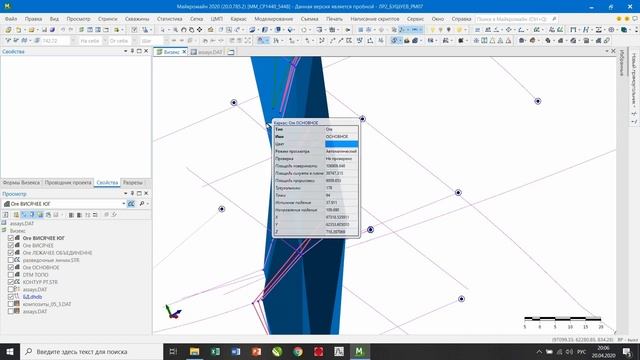Open the Просмотр panel options arrow
The image size is (640, 360).
point(125,193)
